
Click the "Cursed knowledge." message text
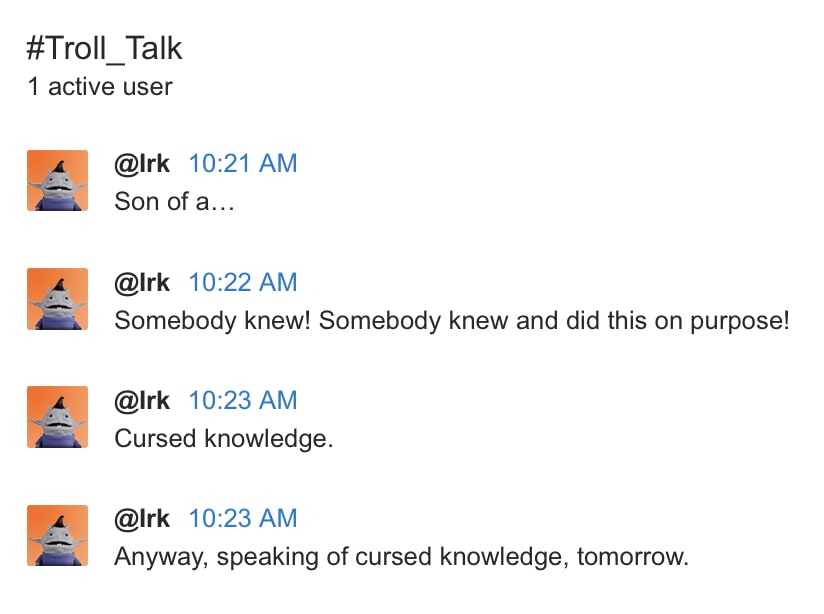tap(223, 438)
